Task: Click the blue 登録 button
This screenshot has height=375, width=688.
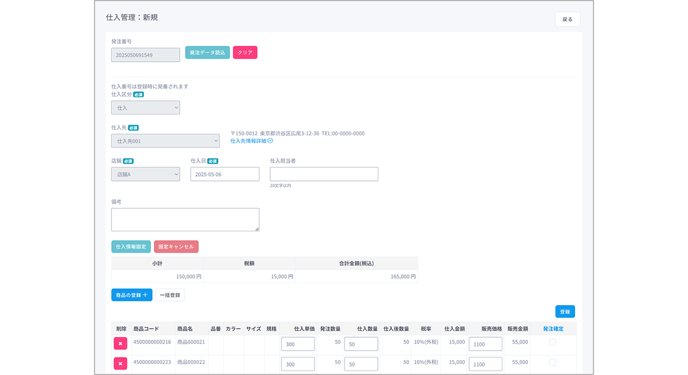Action: [565, 311]
